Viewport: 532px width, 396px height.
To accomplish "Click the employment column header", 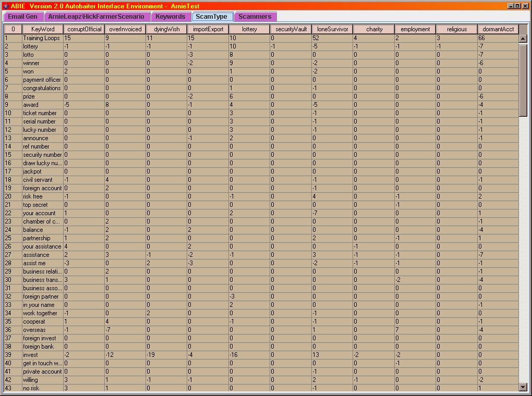I will coord(415,29).
